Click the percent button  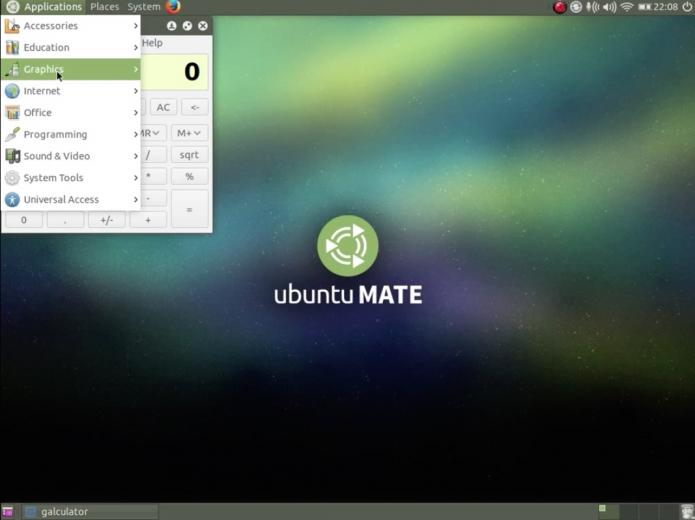tap(189, 176)
